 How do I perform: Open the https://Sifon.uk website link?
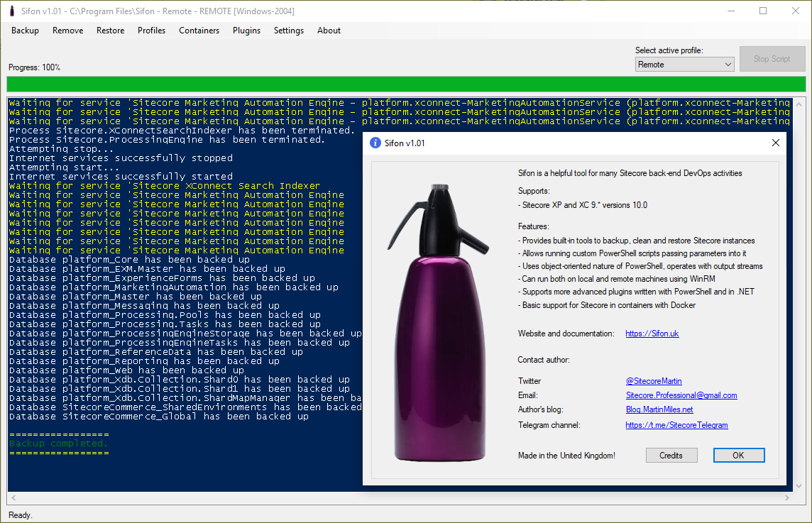click(x=652, y=334)
